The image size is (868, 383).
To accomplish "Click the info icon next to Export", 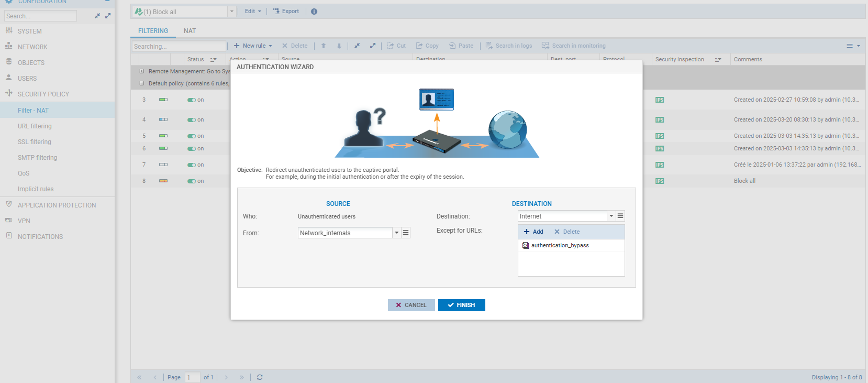I will (x=314, y=12).
